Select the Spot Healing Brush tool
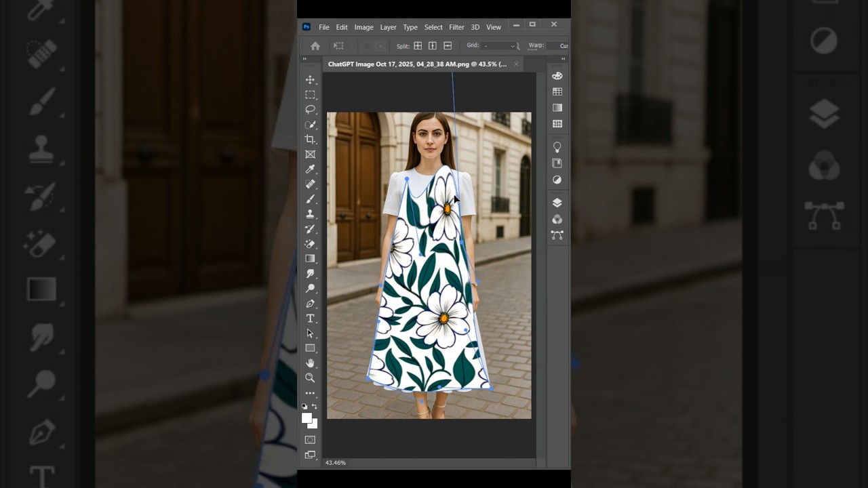The height and width of the screenshot is (488, 868). point(310,184)
